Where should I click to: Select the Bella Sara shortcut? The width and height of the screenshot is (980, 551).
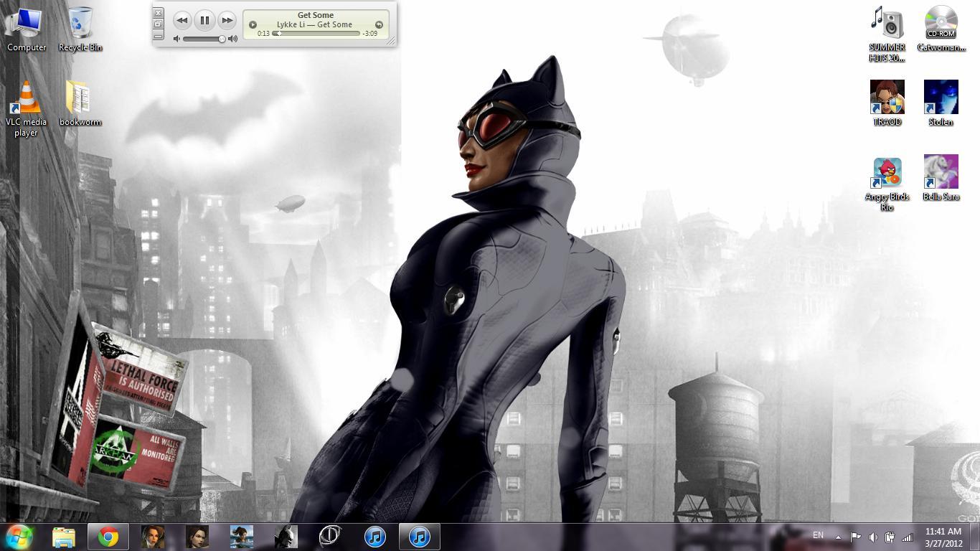[x=941, y=178]
